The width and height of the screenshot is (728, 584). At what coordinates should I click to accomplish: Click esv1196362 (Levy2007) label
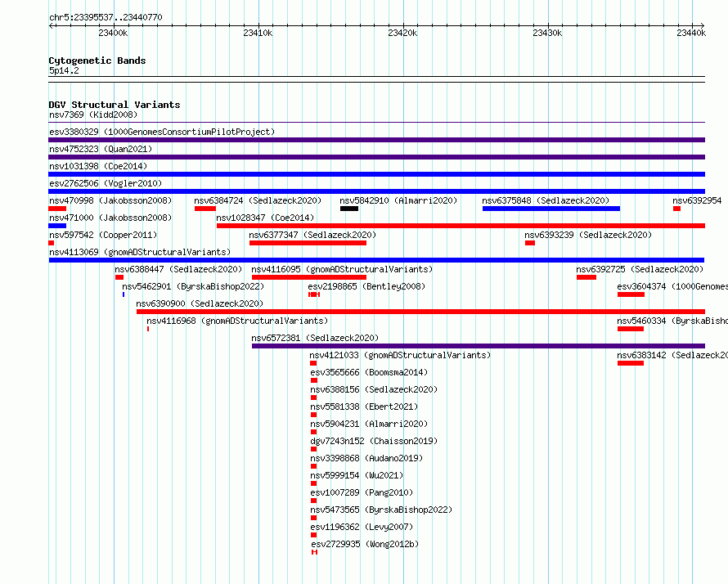(x=362, y=527)
